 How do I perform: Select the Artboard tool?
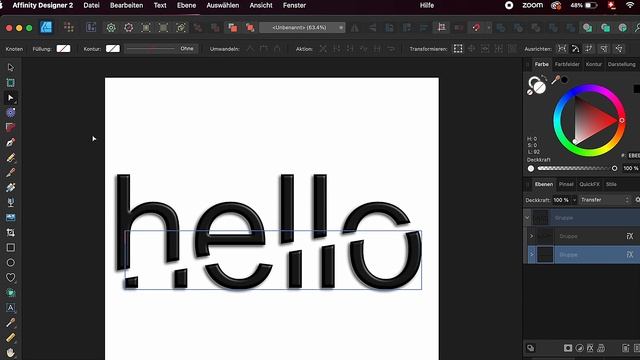click(x=11, y=83)
